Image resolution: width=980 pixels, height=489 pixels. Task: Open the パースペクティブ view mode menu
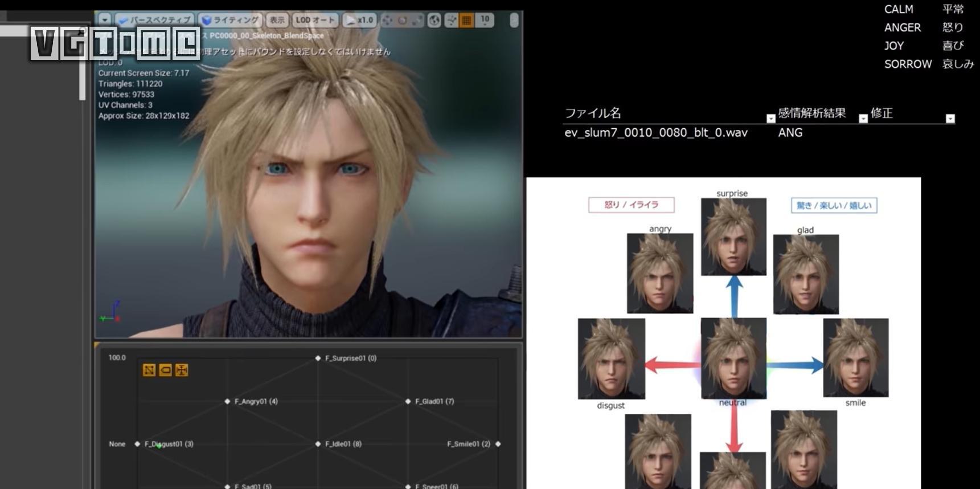(x=155, y=20)
